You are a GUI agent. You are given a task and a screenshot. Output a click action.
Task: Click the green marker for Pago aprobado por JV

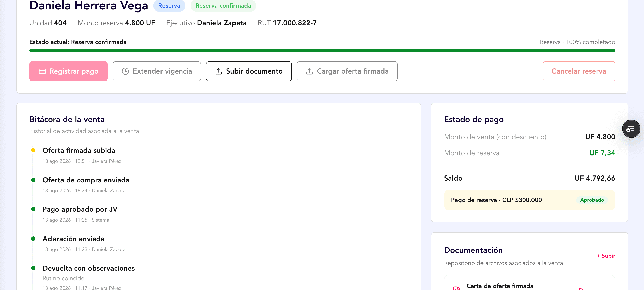[33, 209]
